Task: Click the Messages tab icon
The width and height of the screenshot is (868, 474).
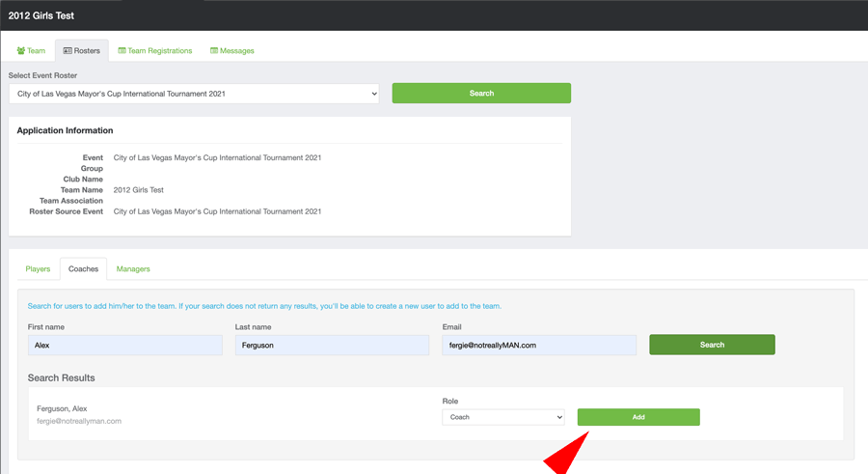Action: point(214,51)
